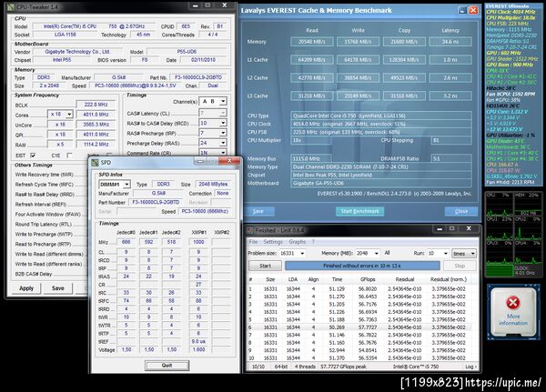Open the Memory (MiB) dropdown in LinX
The width and height of the screenshot is (546, 392).
[x=376, y=254]
